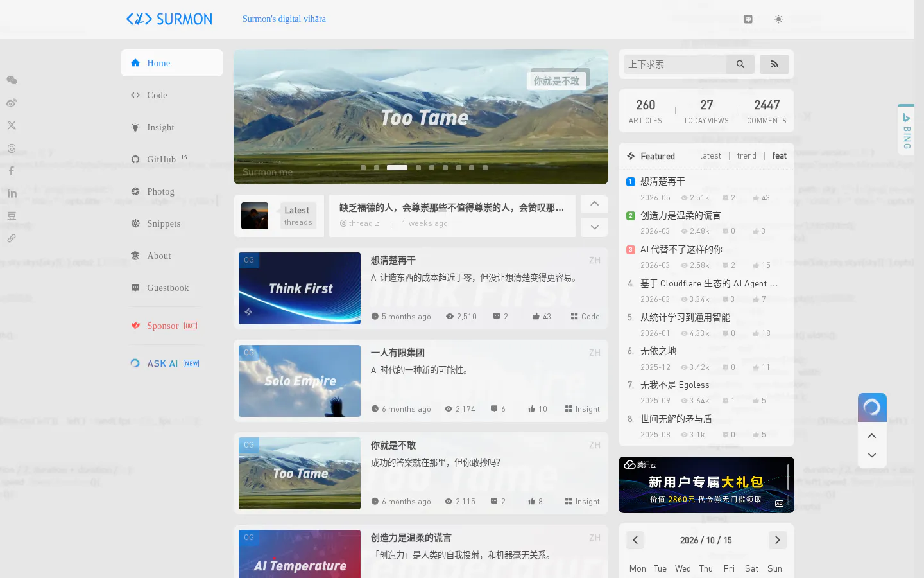Open About in sidebar menu
This screenshot has height=578, width=924.
(x=172, y=256)
